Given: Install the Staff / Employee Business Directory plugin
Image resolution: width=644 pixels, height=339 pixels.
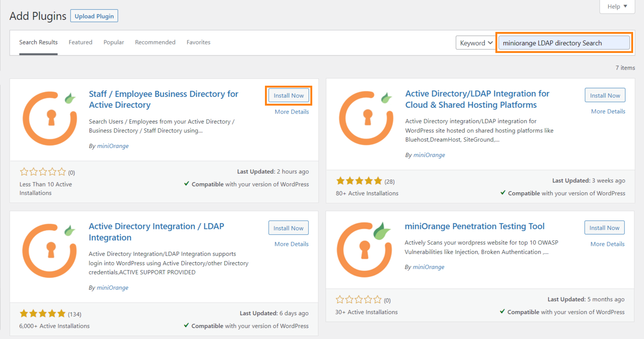Looking at the screenshot, I should click(289, 95).
